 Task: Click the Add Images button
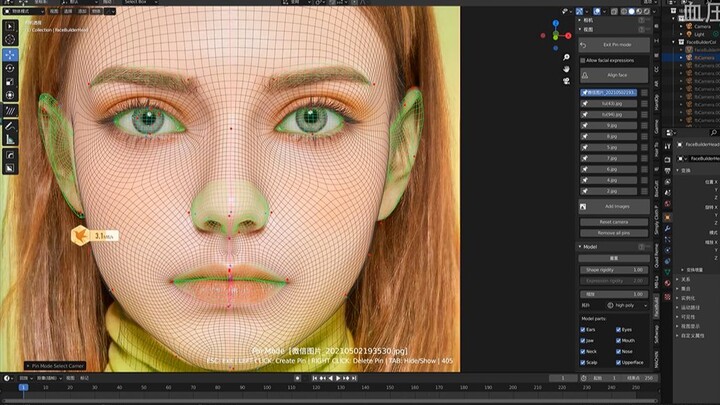[x=616, y=206]
